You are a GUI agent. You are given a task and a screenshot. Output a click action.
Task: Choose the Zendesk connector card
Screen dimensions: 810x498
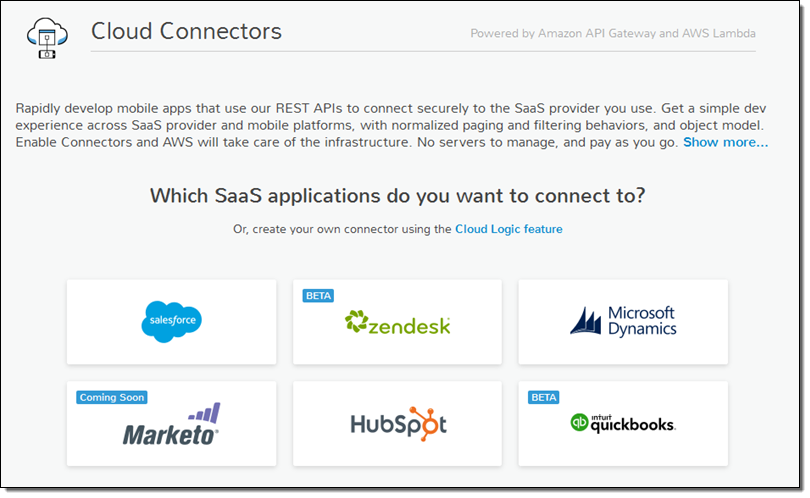(x=397, y=322)
